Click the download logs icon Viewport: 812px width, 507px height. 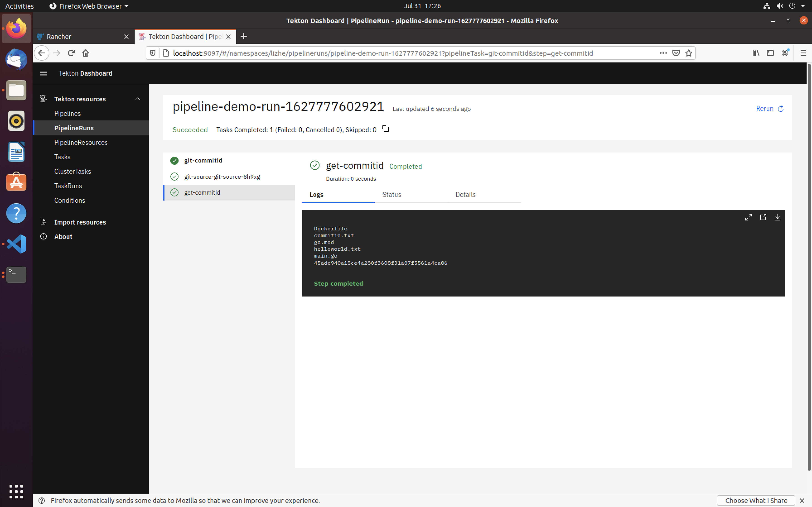[x=778, y=217]
